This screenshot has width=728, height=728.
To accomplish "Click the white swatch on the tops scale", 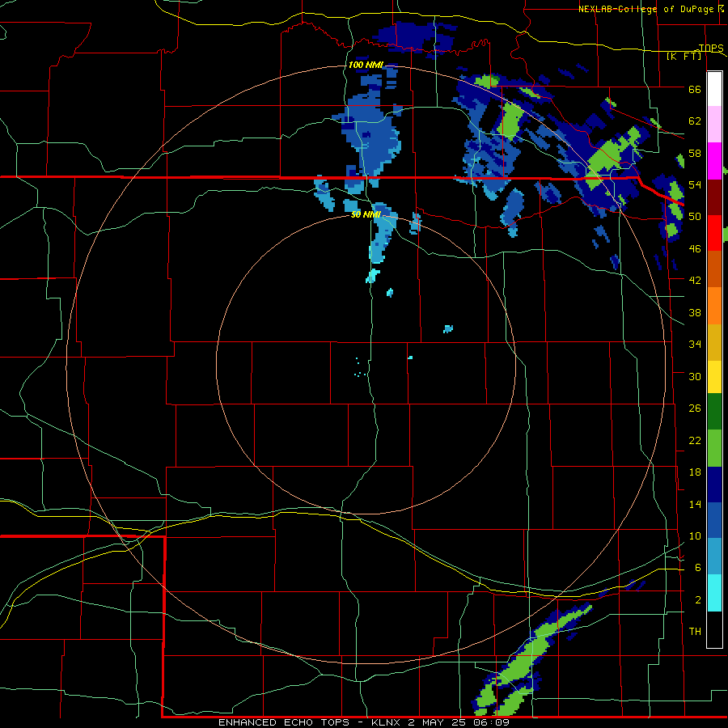I will [714, 89].
